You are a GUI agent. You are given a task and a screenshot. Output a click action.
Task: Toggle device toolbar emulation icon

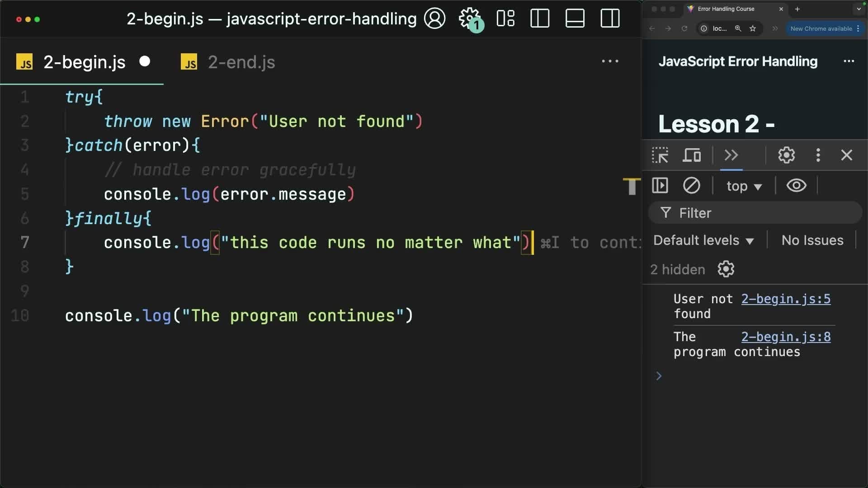692,155
